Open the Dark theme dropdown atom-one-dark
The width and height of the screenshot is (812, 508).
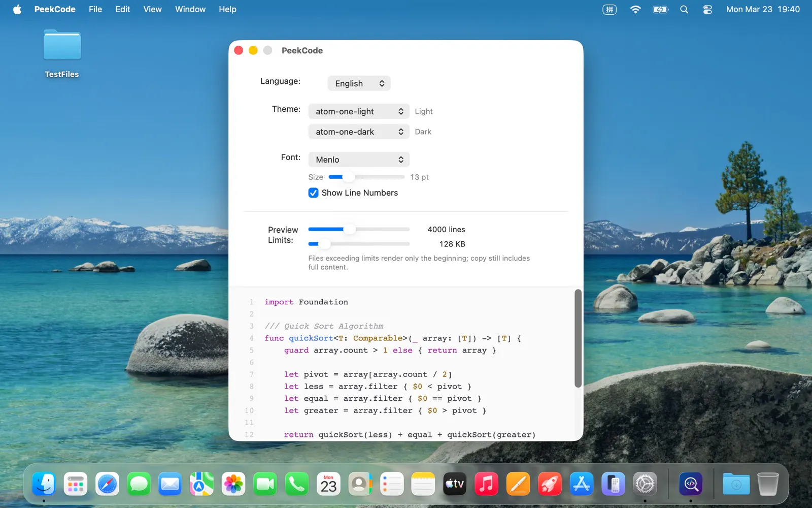pos(359,132)
